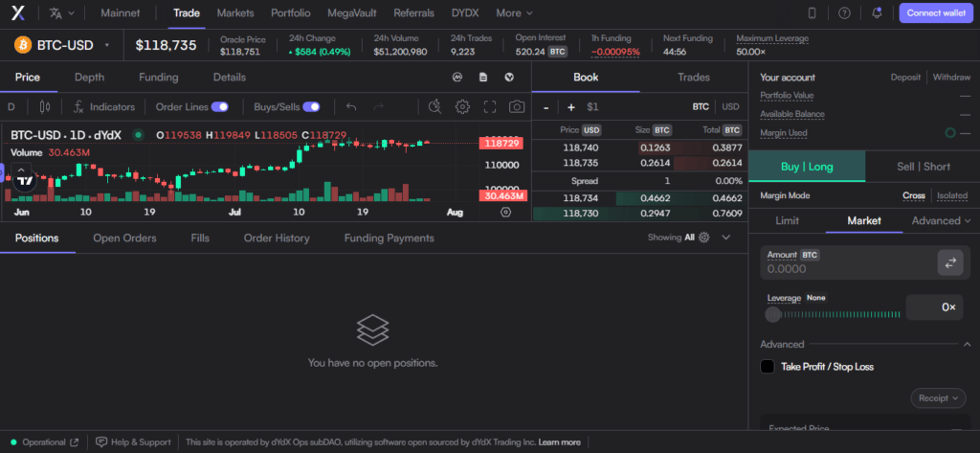Change the chart interval D button
The image size is (980, 453).
point(11,107)
